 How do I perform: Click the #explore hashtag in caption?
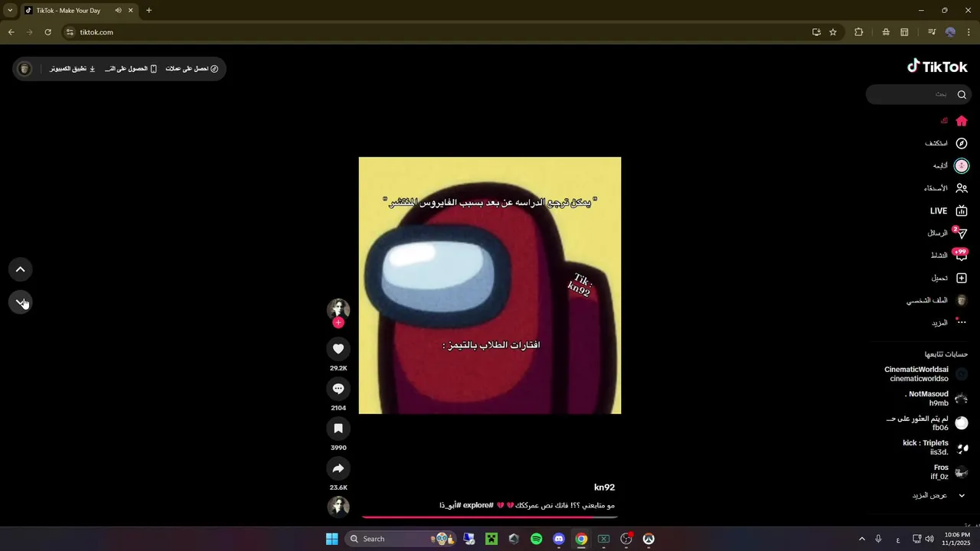click(x=478, y=506)
